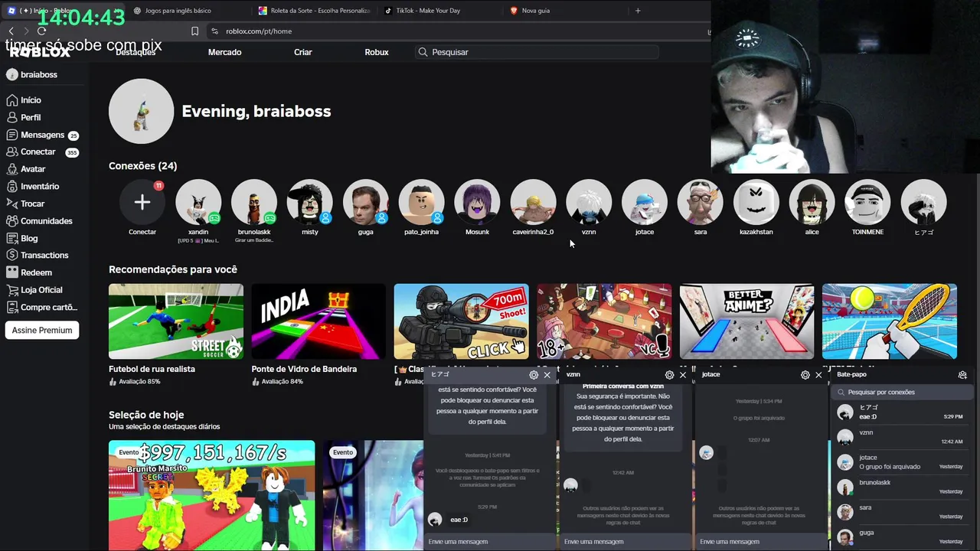Open brunolaskk conversation in Bate-papo list
This screenshot has height=551, width=980.
click(x=901, y=487)
